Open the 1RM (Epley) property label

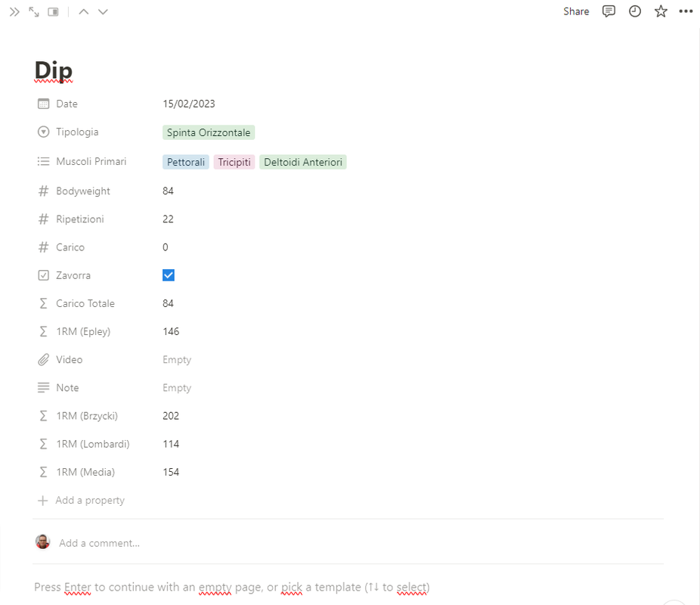coord(83,332)
